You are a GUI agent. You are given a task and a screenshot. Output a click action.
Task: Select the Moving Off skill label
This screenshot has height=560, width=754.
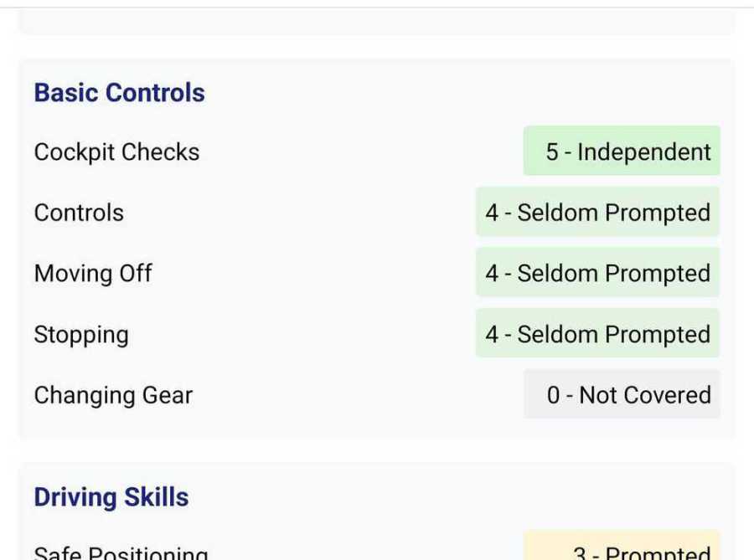pos(93,274)
